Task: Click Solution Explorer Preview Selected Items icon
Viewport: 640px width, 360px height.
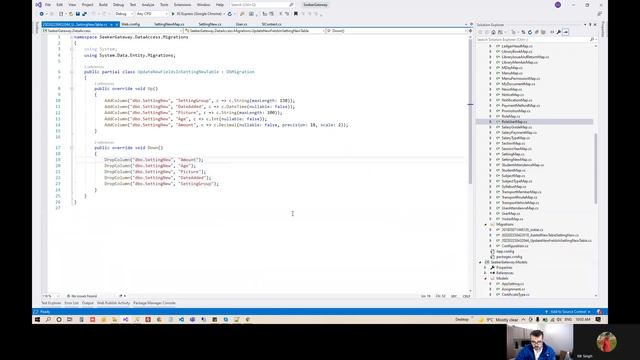Action: pyautogui.click(x=566, y=32)
